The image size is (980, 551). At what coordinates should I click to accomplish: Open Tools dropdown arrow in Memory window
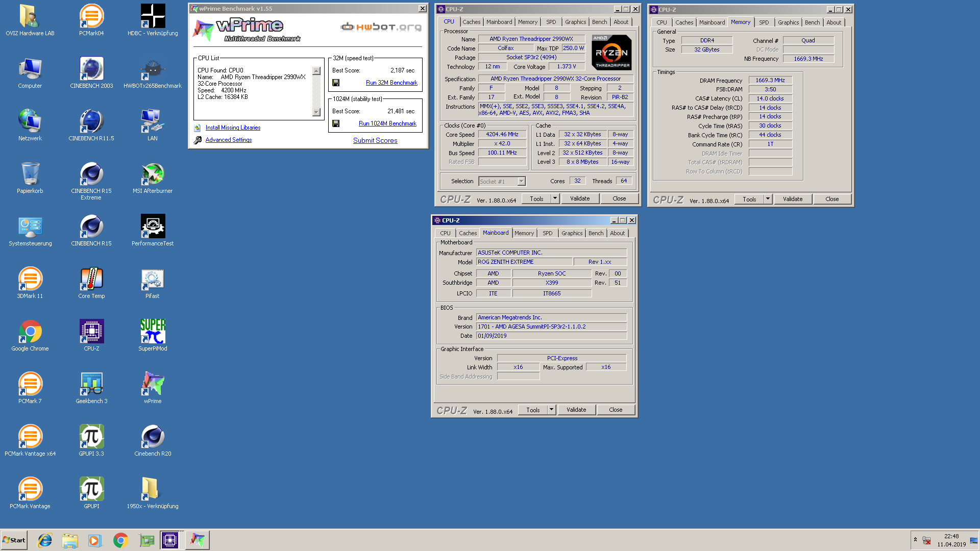[x=768, y=199]
